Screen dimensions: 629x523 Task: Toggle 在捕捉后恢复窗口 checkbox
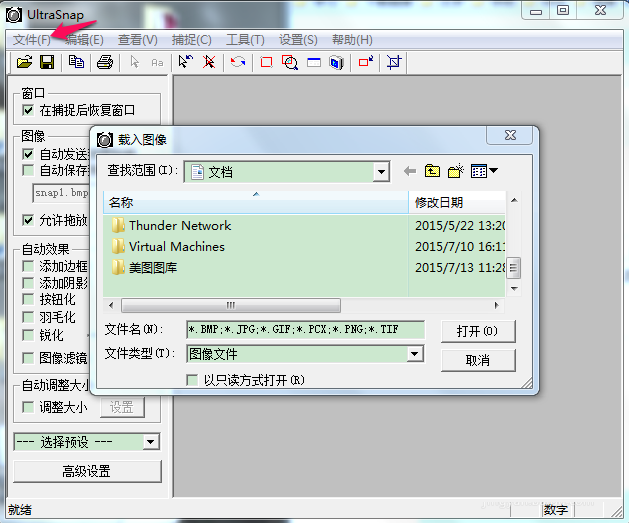point(28,110)
